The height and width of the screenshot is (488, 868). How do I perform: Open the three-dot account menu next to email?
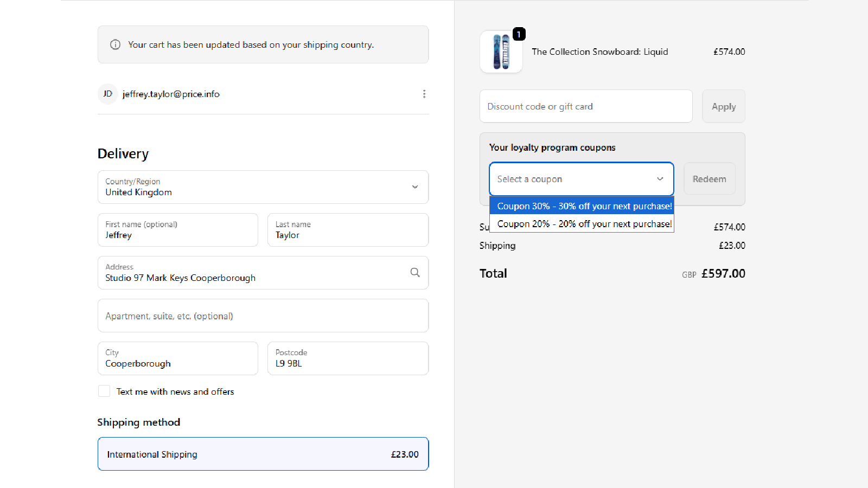click(424, 94)
